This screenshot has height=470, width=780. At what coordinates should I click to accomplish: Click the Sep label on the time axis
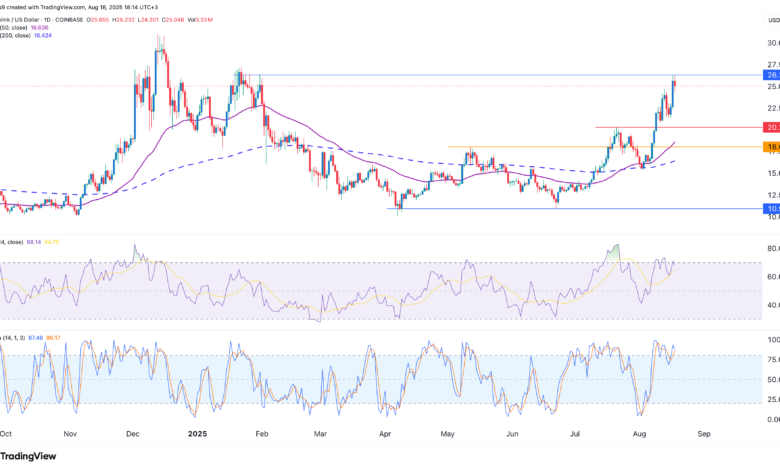[703, 436]
